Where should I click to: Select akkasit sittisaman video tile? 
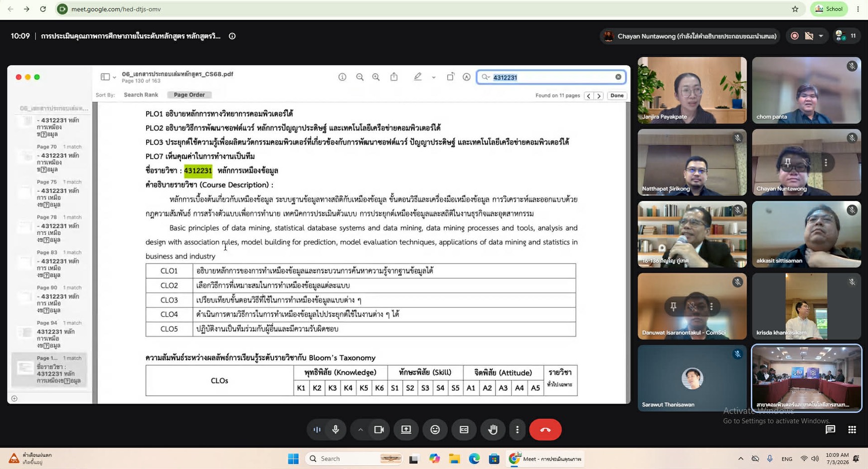pos(806,234)
